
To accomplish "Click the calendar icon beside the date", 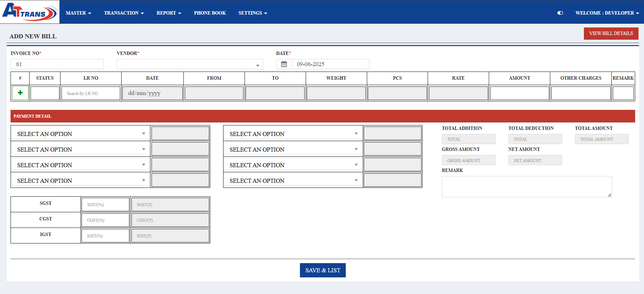I will 284,64.
